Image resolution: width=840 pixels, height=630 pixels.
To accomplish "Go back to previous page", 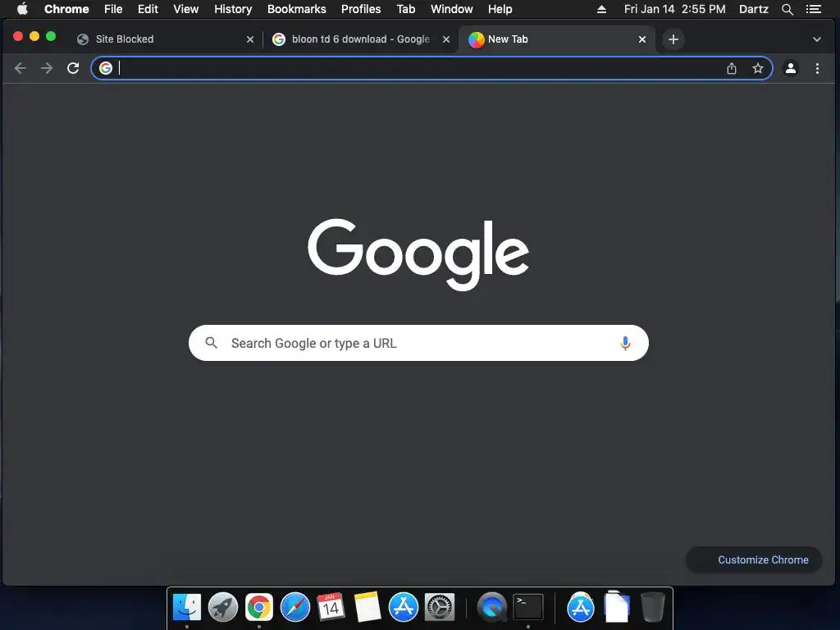I will tap(21, 68).
